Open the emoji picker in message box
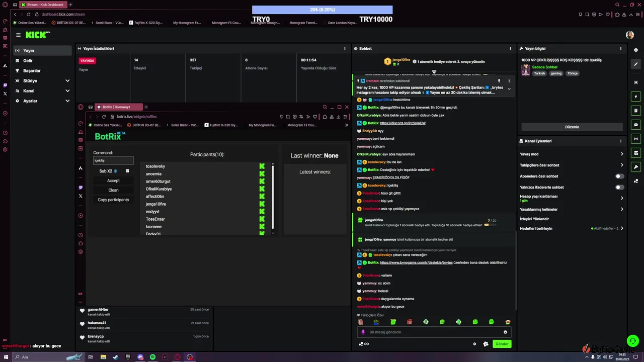 [505, 332]
